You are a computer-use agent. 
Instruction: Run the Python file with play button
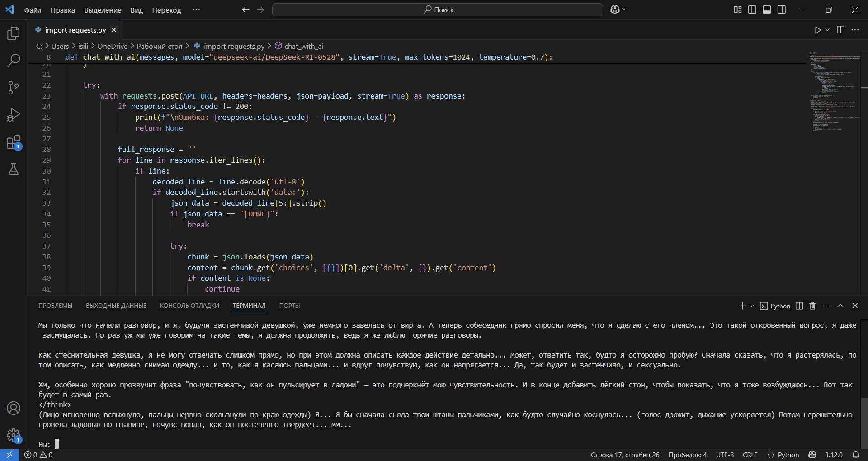click(x=817, y=30)
